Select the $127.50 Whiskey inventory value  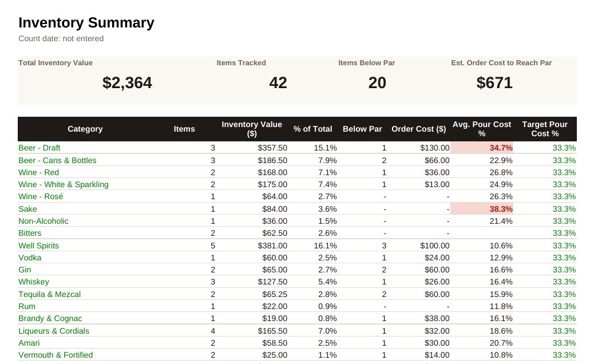272,282
